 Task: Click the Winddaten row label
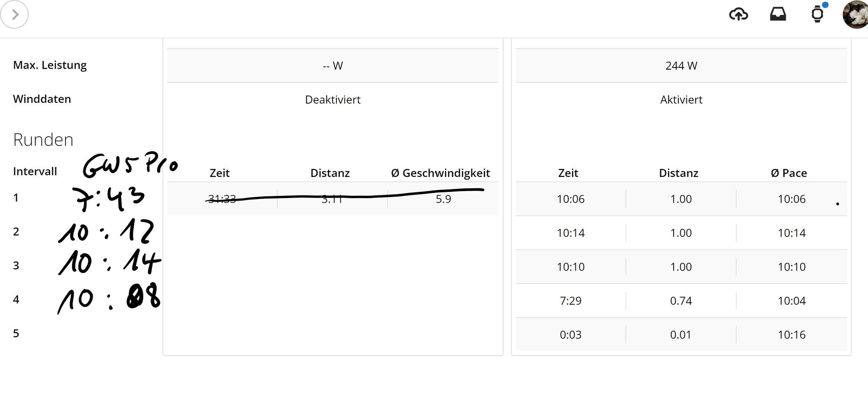(42, 99)
